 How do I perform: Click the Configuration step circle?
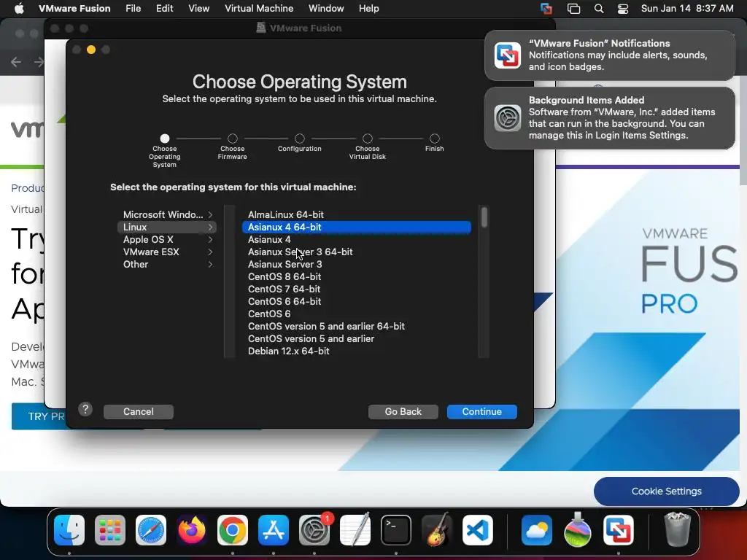(x=300, y=139)
